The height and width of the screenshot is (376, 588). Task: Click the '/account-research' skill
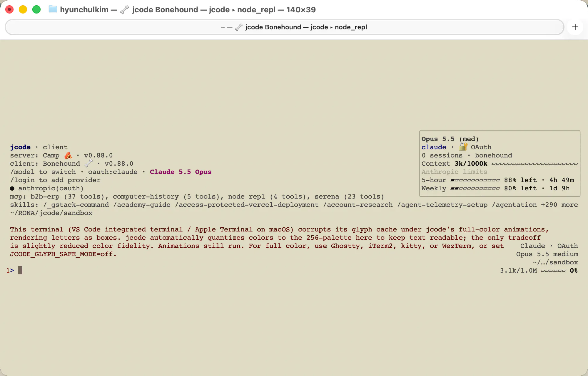[358, 205]
